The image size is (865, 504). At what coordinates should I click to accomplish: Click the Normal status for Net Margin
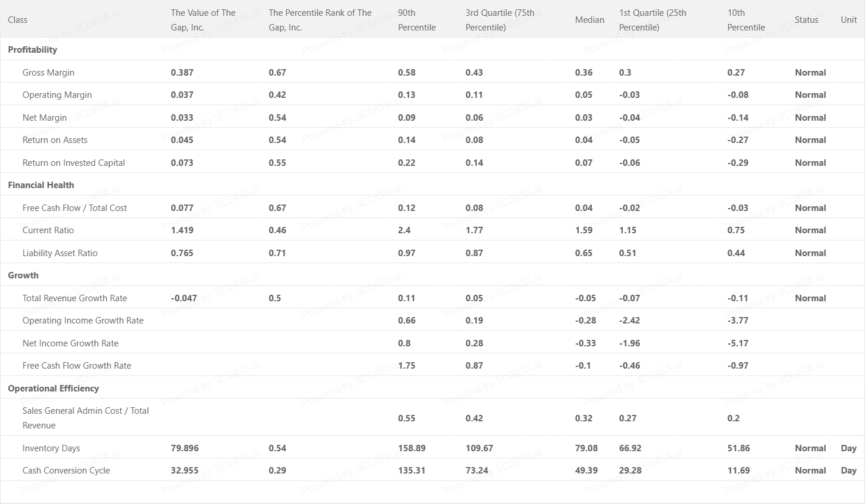[x=810, y=118]
